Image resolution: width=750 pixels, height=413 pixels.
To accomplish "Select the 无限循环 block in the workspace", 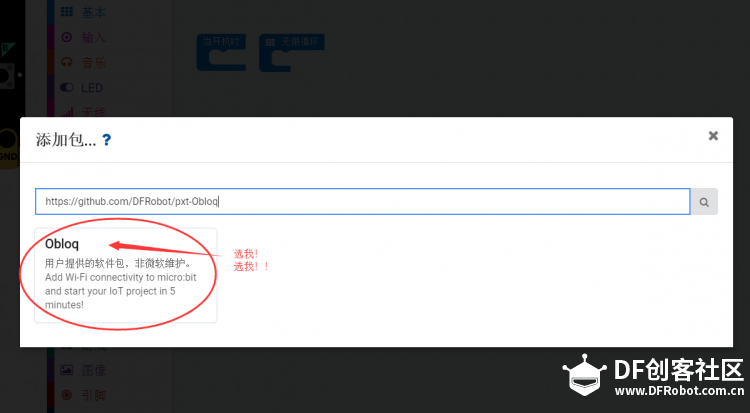I will 291,52.
